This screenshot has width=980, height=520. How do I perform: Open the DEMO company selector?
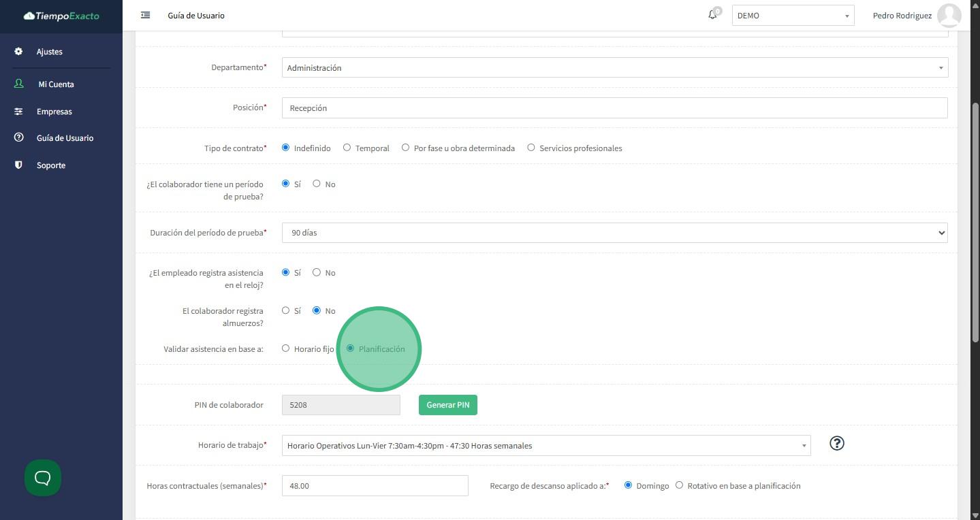point(793,16)
